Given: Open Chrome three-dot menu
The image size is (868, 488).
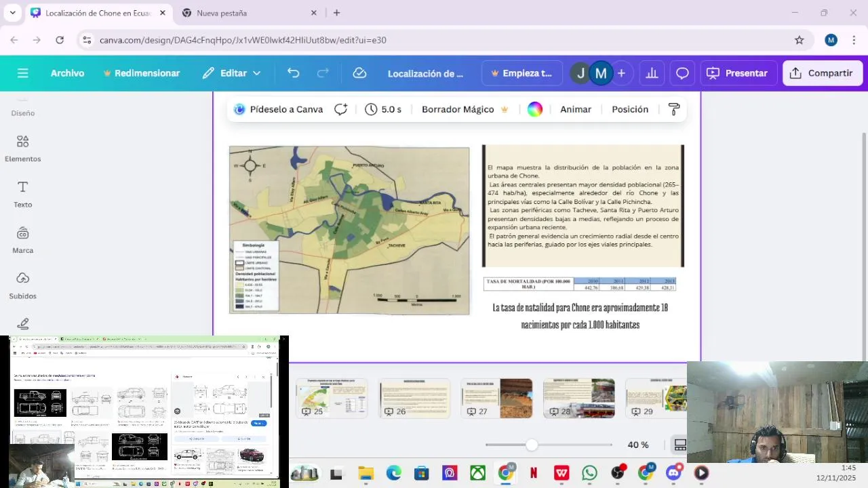Looking at the screenshot, I should [x=854, y=40].
